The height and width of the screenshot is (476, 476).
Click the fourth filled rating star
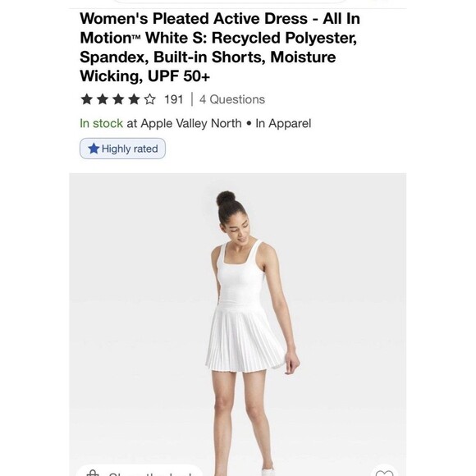(x=134, y=99)
